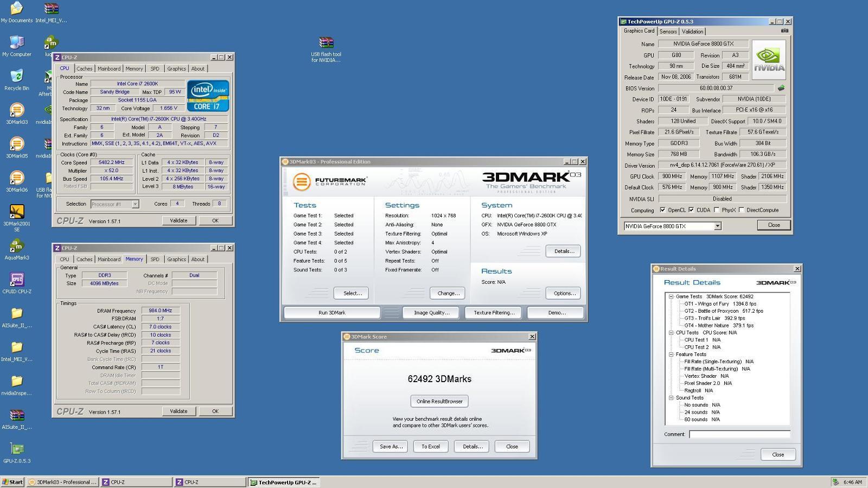This screenshot has width=868, height=488.
Task: Launch the 3DMark2001 SE desktop shortcut
Action: [17, 217]
